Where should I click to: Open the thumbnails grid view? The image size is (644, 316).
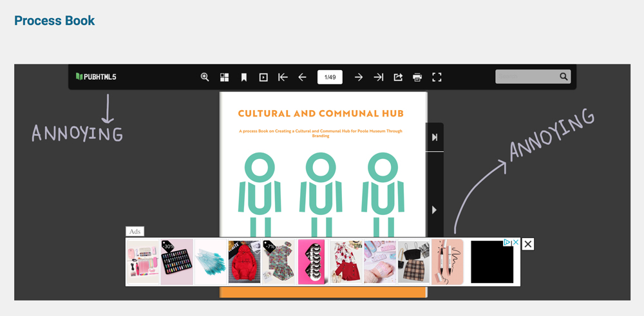coord(224,77)
